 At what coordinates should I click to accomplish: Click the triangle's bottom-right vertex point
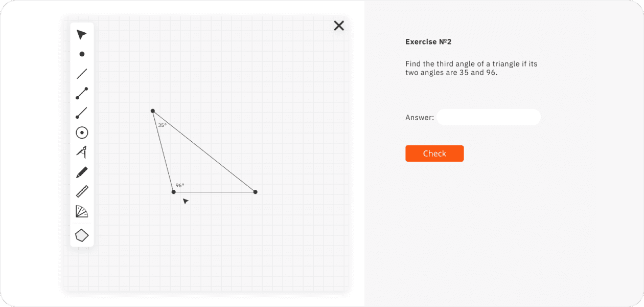256,192
